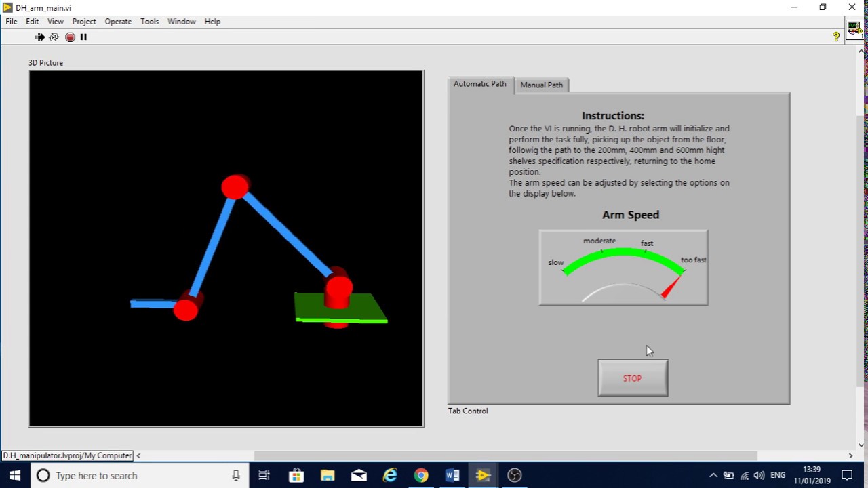868x488 pixels.
Task: Open the File menu
Action: (x=12, y=22)
